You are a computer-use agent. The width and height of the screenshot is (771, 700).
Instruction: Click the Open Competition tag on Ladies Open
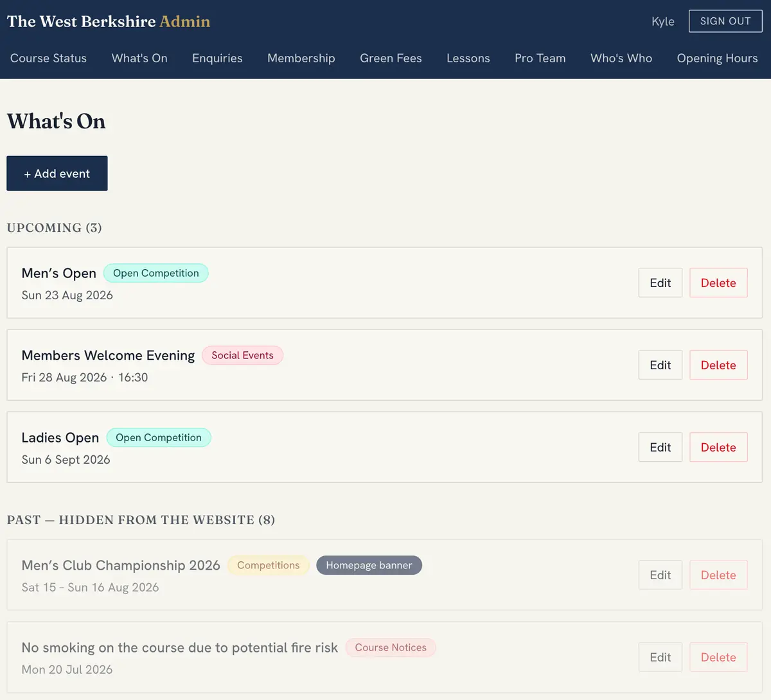click(x=159, y=437)
